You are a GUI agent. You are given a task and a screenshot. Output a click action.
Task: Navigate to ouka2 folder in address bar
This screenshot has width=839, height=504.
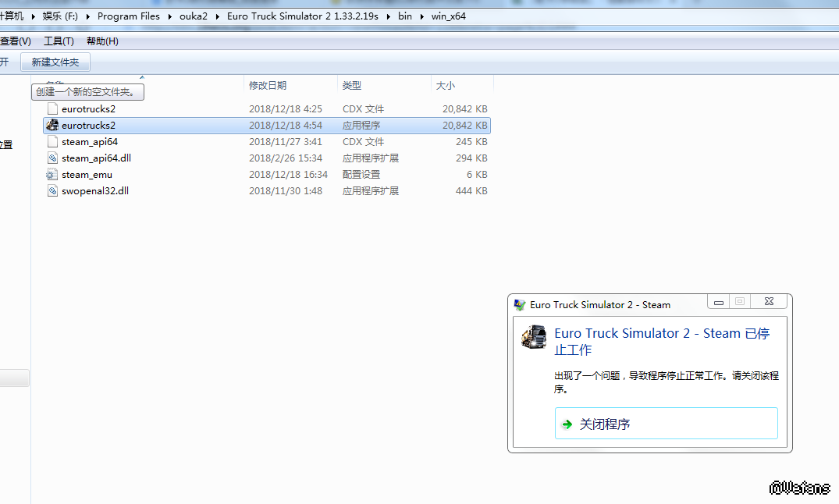point(193,16)
